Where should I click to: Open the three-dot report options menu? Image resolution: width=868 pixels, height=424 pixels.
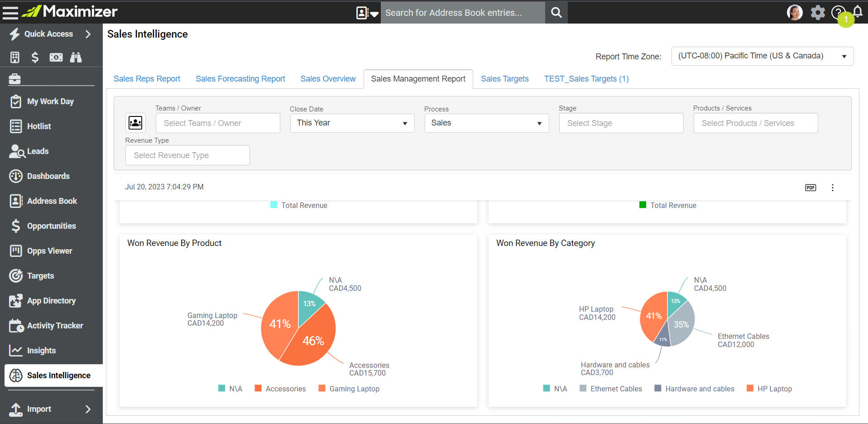pos(832,188)
